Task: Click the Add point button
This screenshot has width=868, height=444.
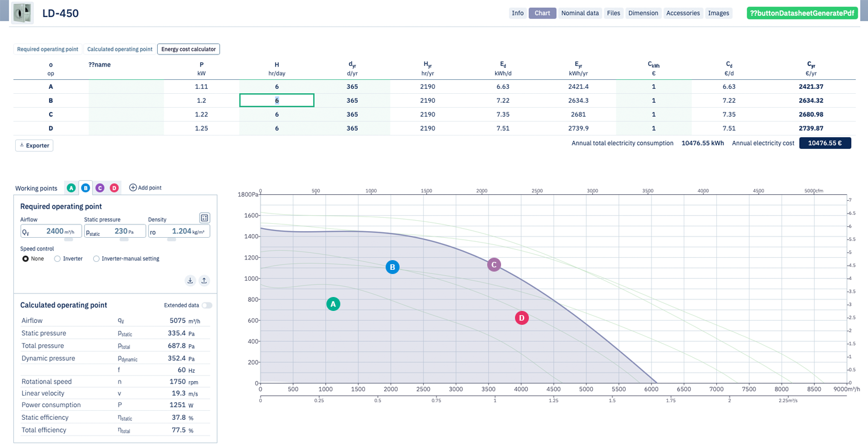Action: pos(145,188)
